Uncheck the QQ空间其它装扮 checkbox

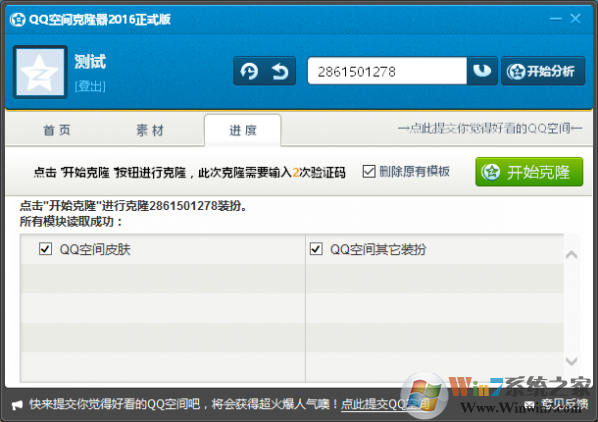pos(316,249)
